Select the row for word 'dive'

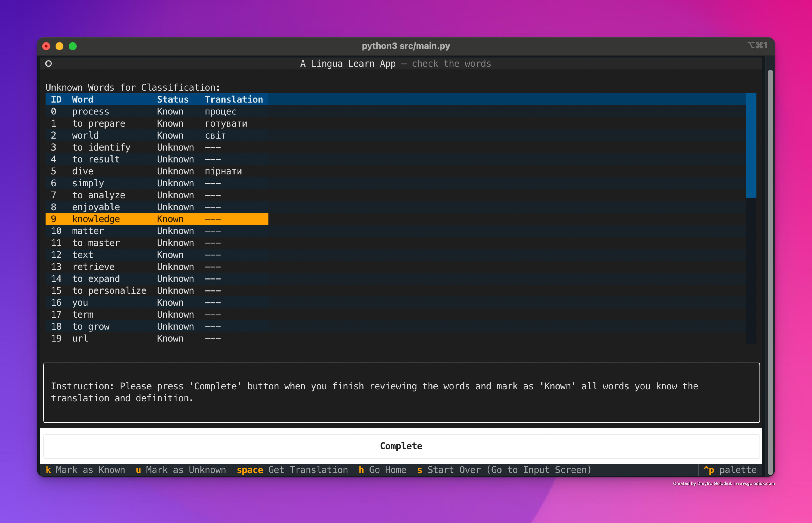[x=157, y=171]
